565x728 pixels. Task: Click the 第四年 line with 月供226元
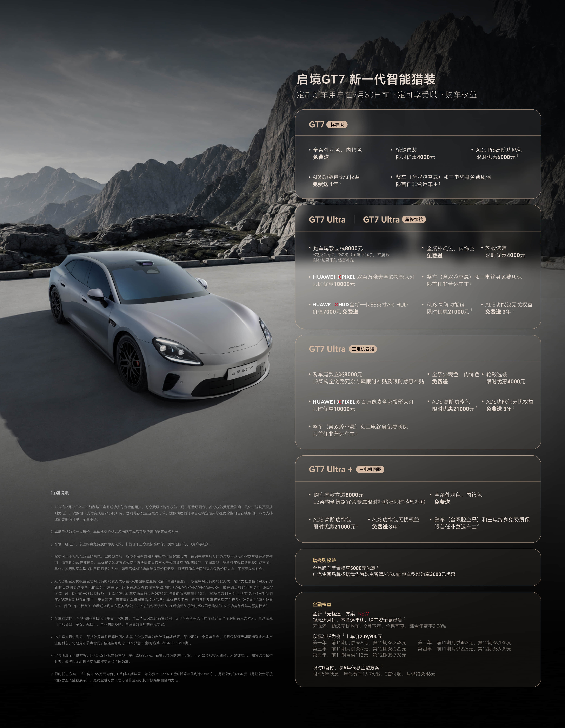464,649
